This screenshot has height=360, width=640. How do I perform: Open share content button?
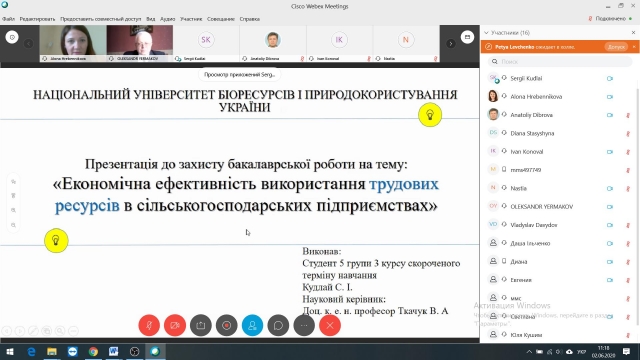coord(200,325)
